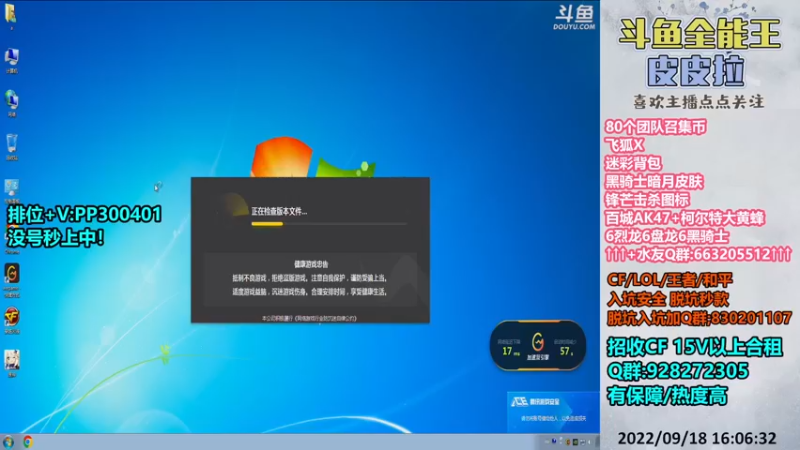Click the accelerator engine (加速引擎) logo
Screen dimensions: 800x450
pyautogui.click(x=537, y=341)
